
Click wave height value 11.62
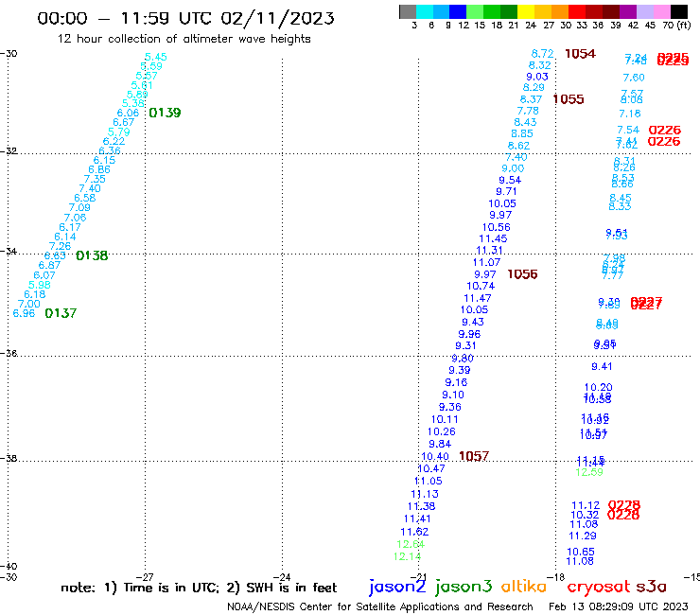[x=414, y=532]
